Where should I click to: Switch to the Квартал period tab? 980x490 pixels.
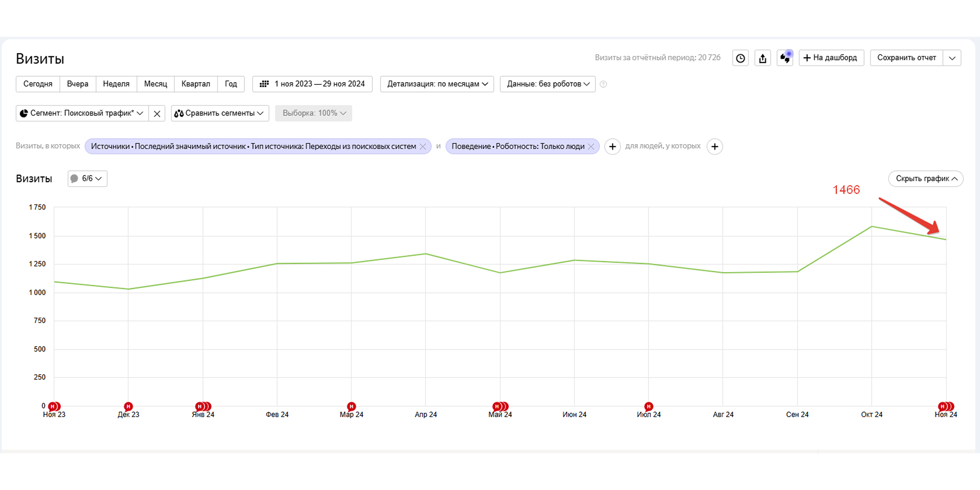tap(196, 84)
